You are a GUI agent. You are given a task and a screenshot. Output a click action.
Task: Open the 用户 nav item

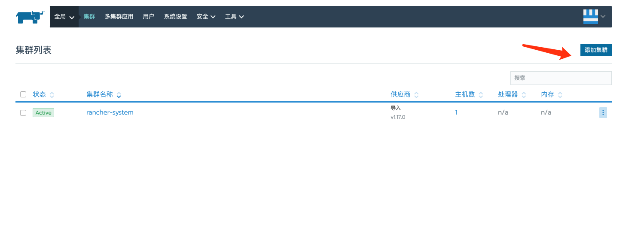[148, 17]
